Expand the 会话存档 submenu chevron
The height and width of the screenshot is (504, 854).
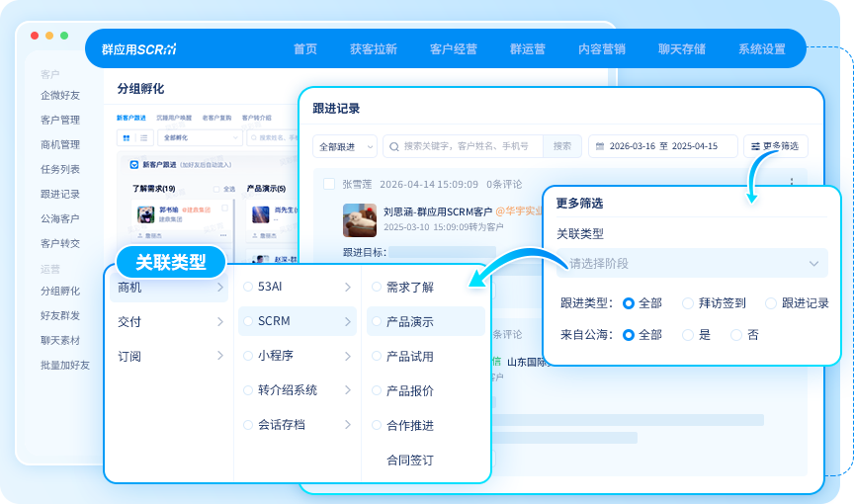(x=348, y=425)
